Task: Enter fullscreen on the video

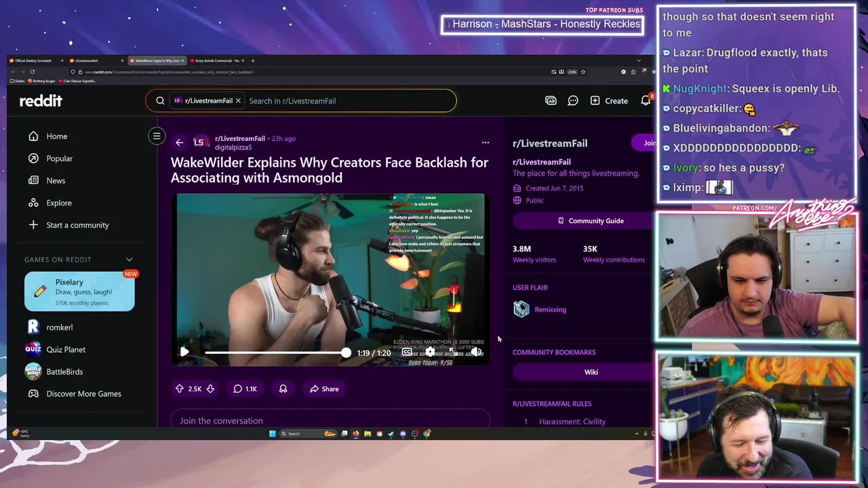Action: [x=453, y=352]
